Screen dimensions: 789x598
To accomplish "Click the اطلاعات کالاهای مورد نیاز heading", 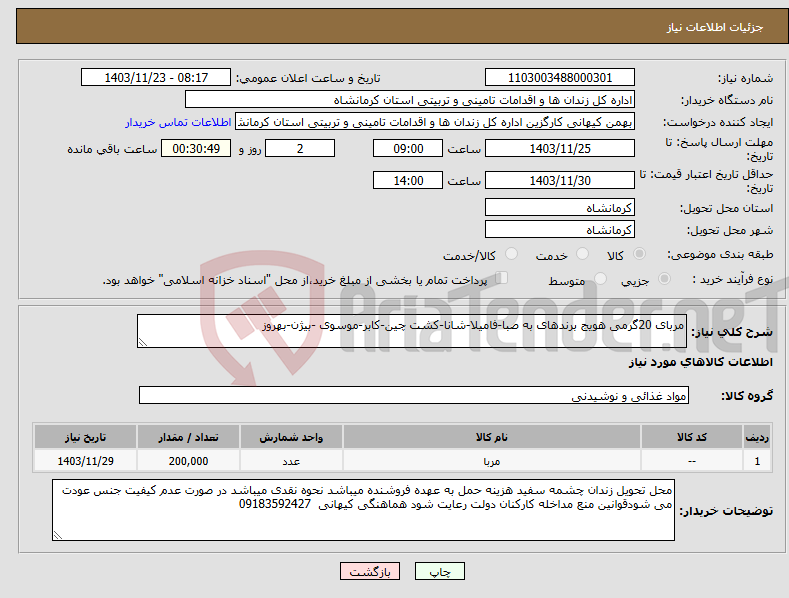I will click(x=700, y=362).
